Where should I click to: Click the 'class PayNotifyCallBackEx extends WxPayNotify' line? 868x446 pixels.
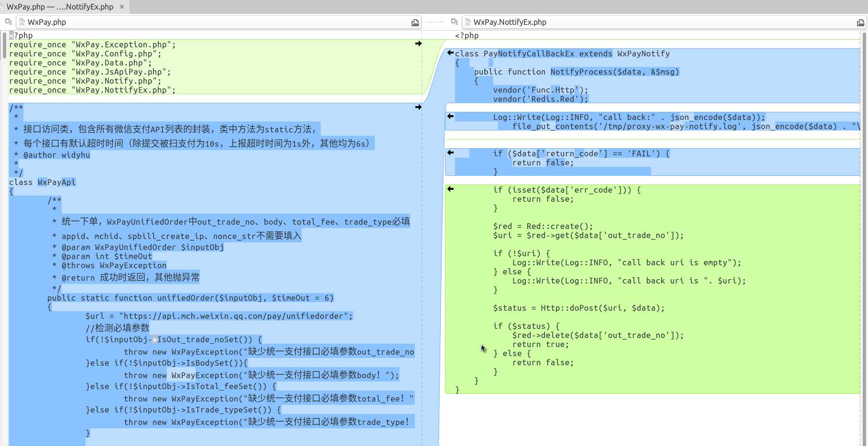(x=563, y=54)
